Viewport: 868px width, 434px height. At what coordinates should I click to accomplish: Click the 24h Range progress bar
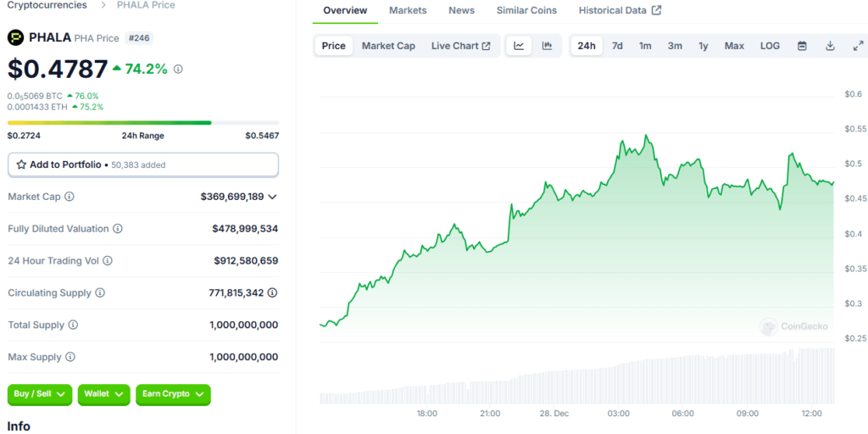click(x=142, y=122)
